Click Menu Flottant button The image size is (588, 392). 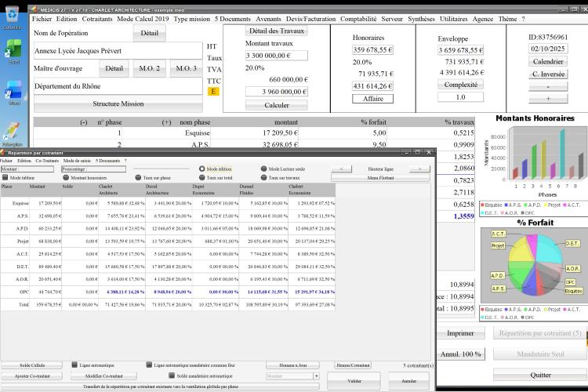(380, 177)
